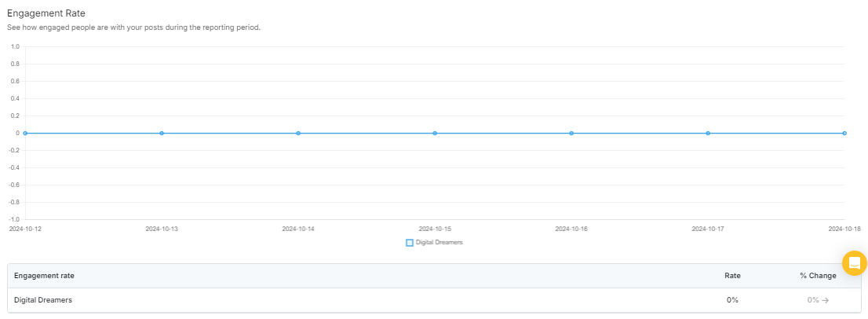Open the yellow chat widget button

click(x=854, y=263)
